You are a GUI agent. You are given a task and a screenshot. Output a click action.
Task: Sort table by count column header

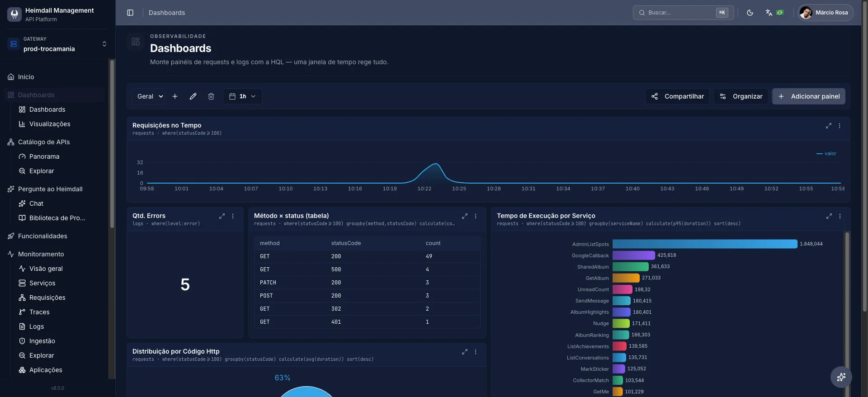pos(433,243)
